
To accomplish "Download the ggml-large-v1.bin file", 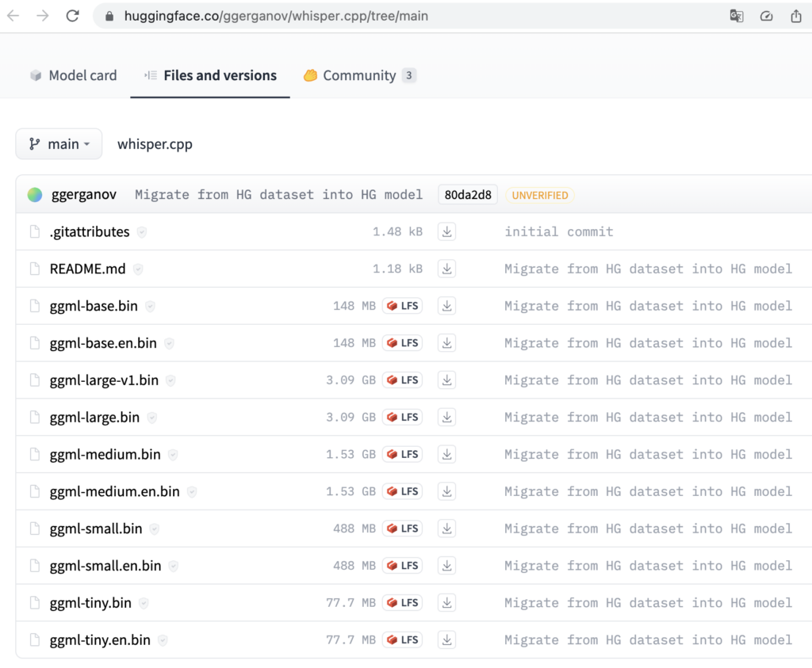I will click(447, 380).
